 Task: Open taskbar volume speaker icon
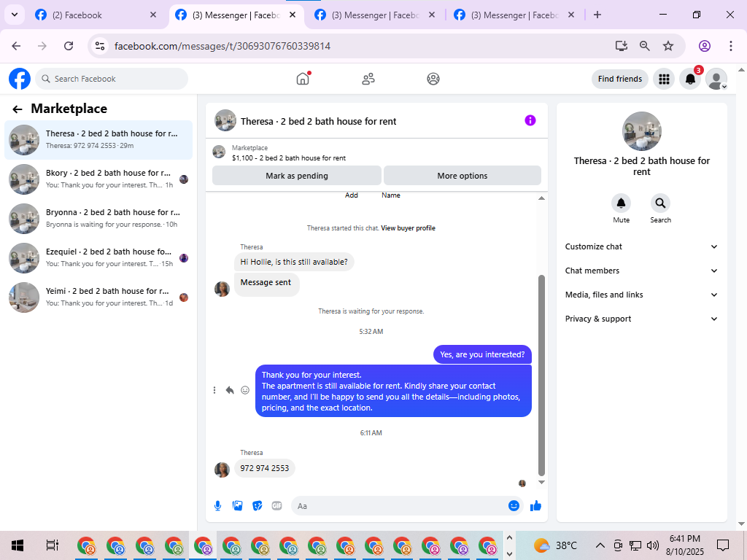pos(653,545)
